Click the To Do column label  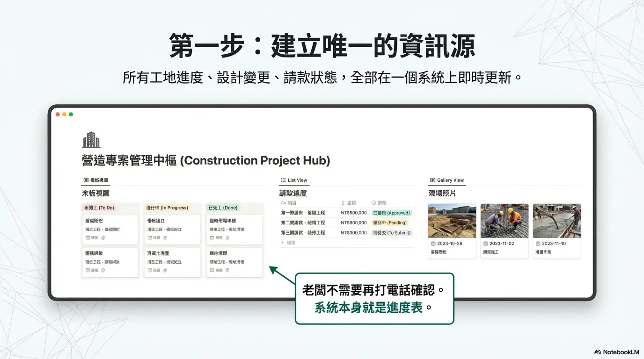(x=99, y=208)
